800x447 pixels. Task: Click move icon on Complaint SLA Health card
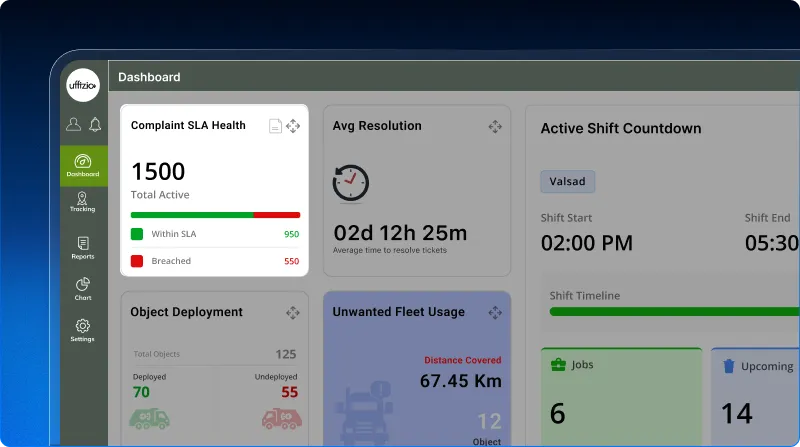(x=293, y=126)
